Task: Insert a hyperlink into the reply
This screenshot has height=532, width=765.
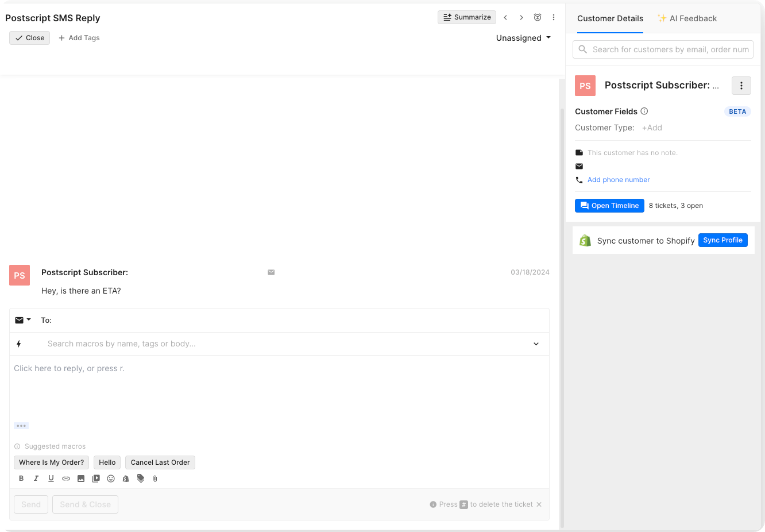Action: (66, 479)
